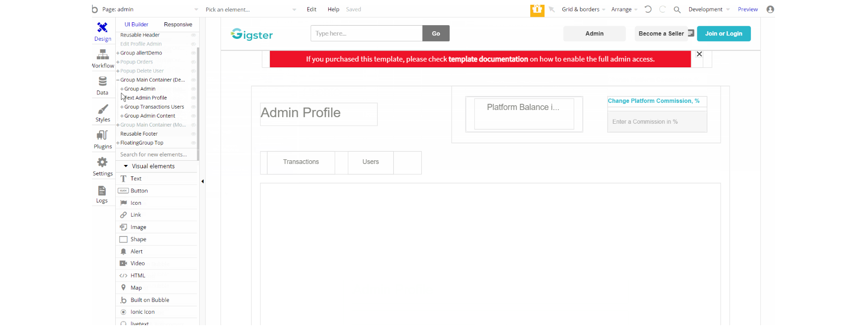Switch to the UI Builder tab
The height and width of the screenshot is (329, 868).
[137, 25]
